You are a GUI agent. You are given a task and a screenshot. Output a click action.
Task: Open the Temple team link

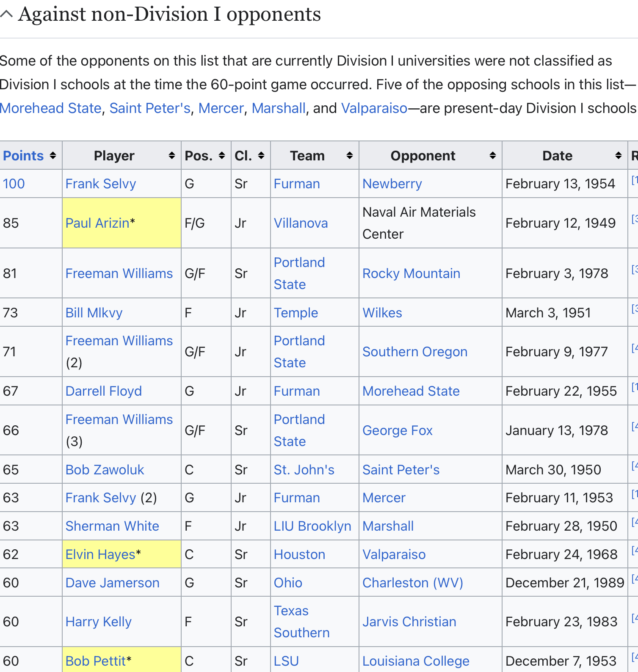(x=296, y=313)
